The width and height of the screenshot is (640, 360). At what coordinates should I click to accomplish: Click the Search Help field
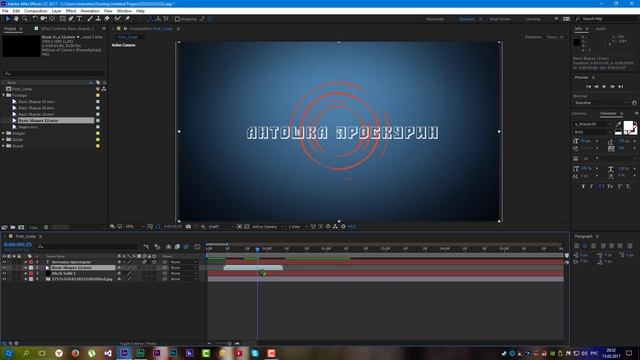point(606,19)
